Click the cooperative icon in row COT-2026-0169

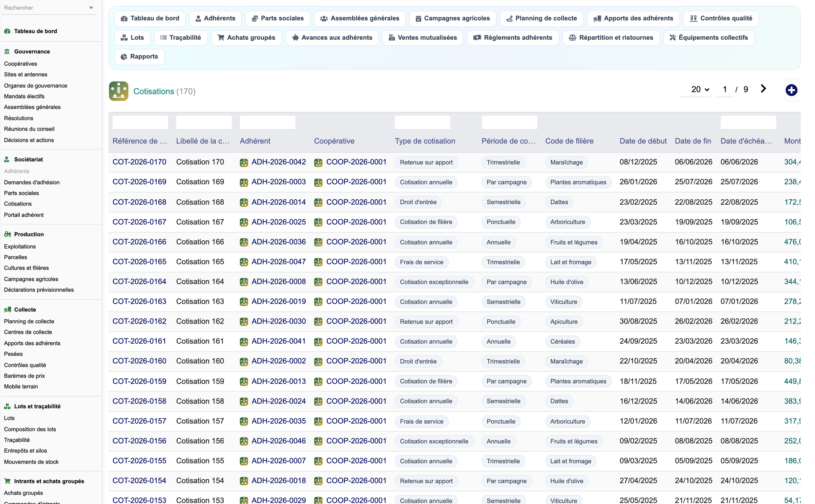coord(318,183)
